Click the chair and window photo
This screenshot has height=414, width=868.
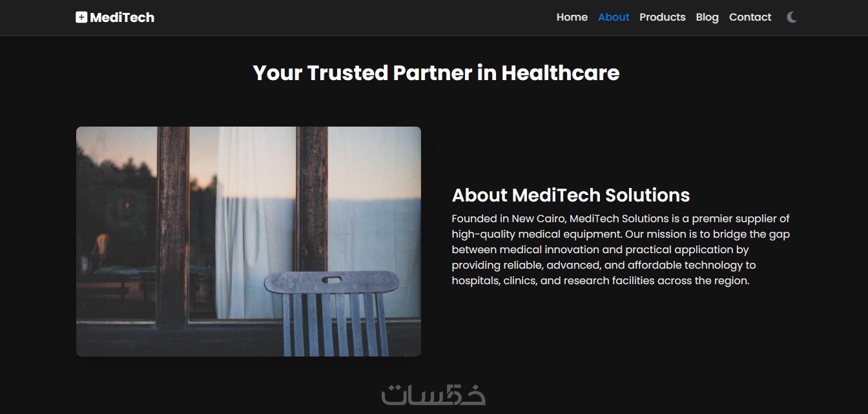coord(249,242)
